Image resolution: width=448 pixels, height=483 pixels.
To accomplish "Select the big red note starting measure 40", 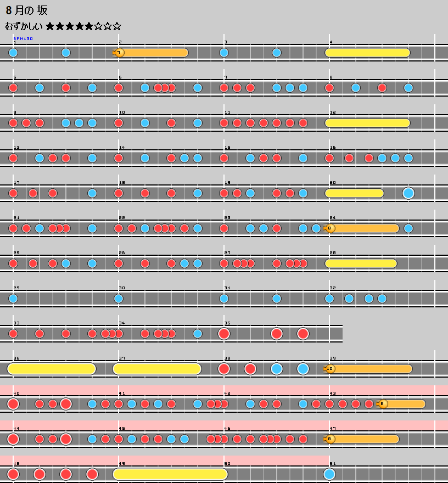I will (13, 404).
